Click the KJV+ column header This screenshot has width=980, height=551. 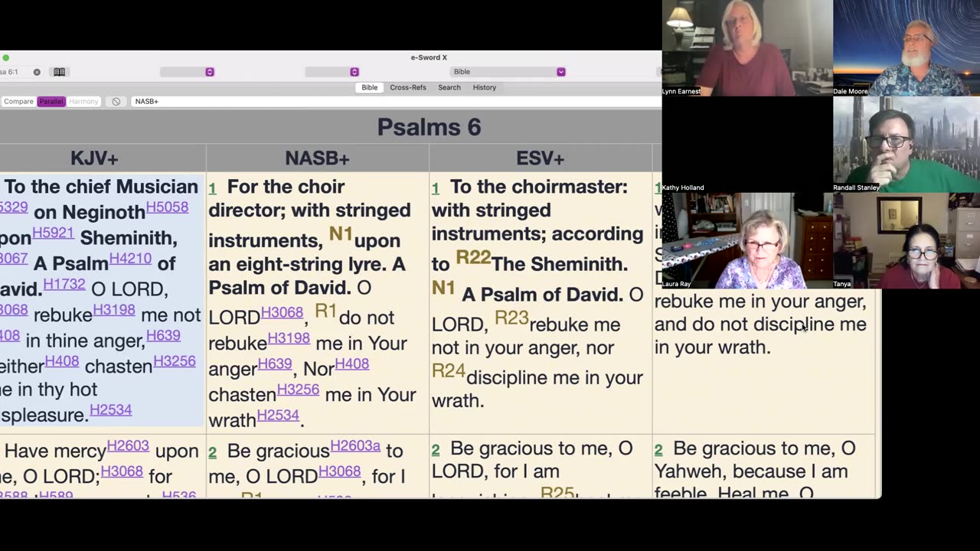(x=94, y=158)
